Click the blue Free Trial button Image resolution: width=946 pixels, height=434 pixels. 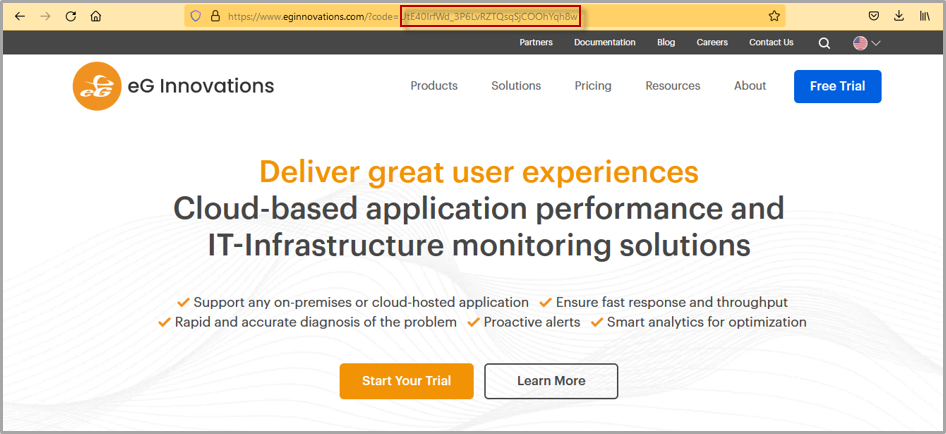[x=837, y=86]
